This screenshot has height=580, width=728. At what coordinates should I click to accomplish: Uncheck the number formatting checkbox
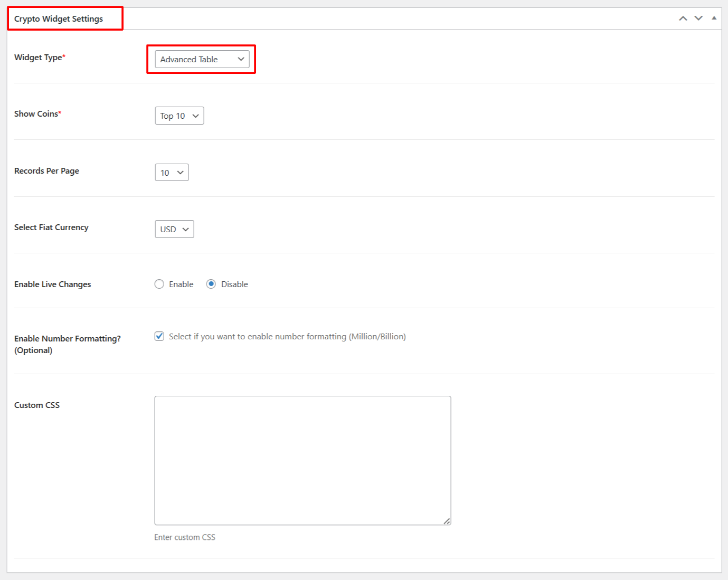pos(159,337)
